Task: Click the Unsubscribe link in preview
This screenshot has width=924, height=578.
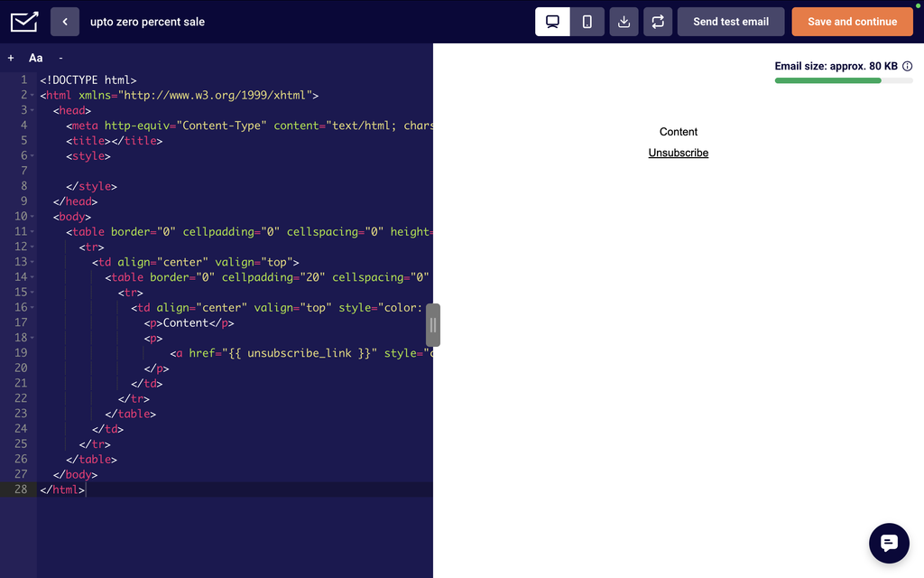Action: click(x=679, y=153)
